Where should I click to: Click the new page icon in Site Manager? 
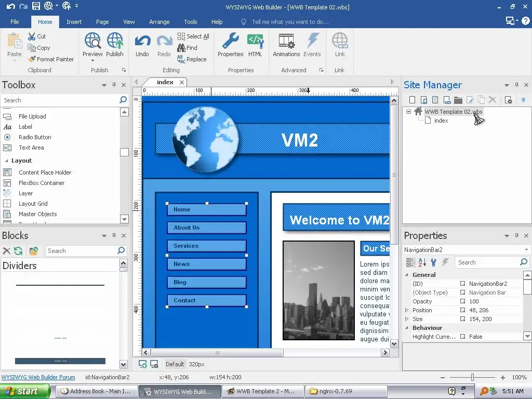412,100
